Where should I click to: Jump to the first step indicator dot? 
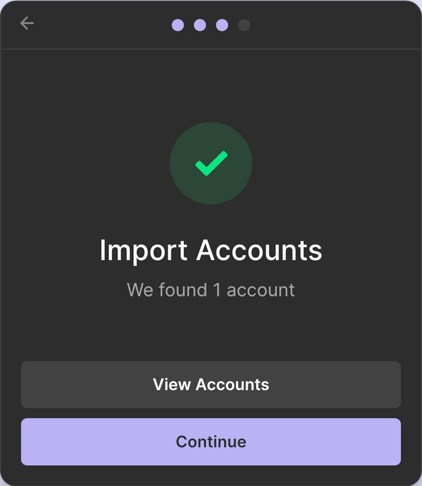click(x=178, y=25)
